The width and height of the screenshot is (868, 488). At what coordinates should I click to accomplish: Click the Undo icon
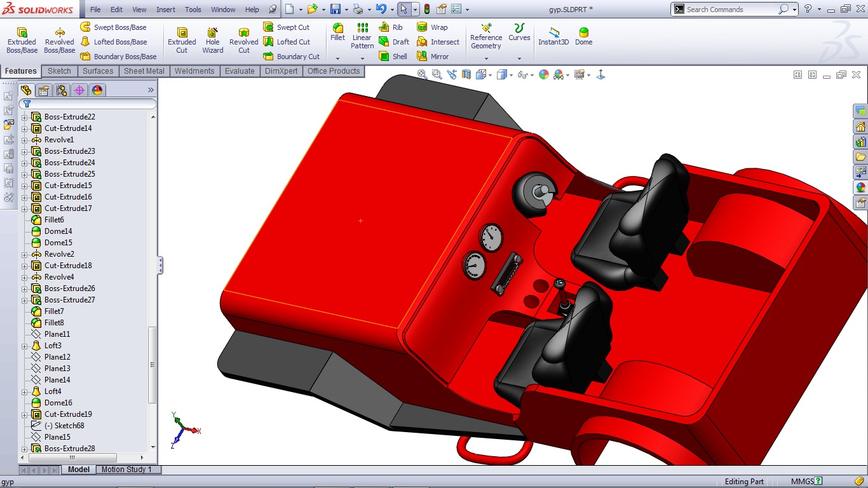pos(381,10)
